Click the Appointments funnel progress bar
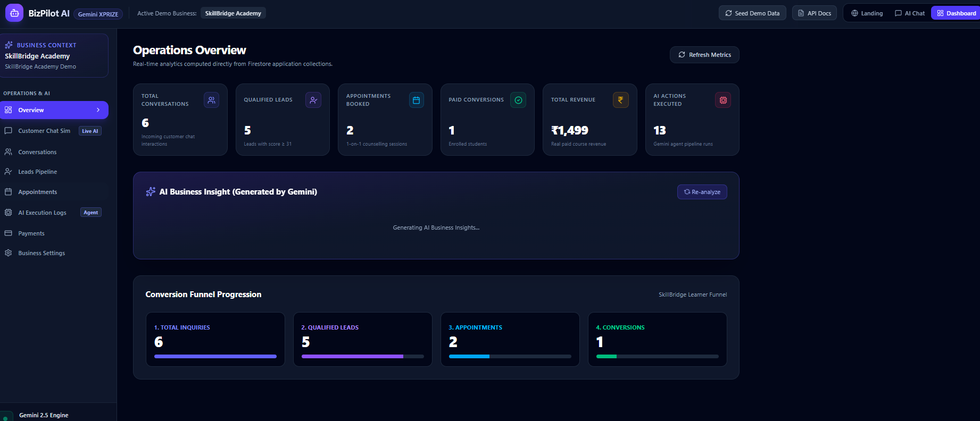 point(510,356)
